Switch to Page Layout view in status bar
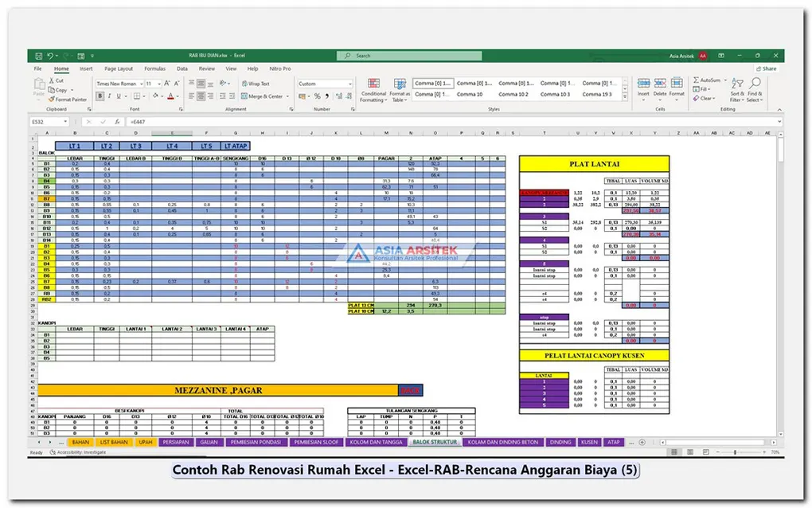The image size is (812, 508). point(689,452)
